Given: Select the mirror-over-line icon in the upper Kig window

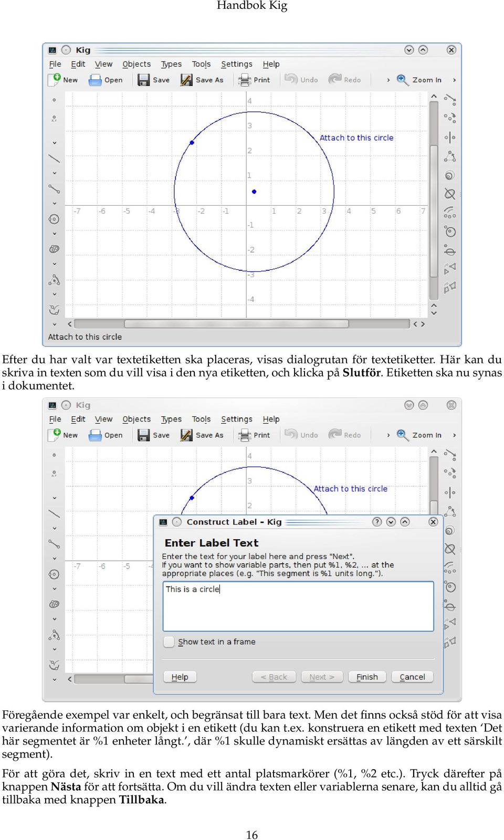Looking at the screenshot, I should coord(450,138).
